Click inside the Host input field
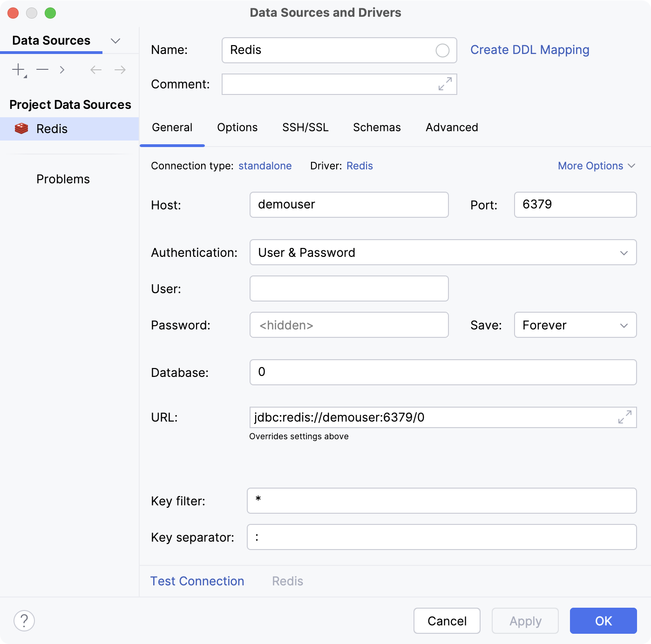 pyautogui.click(x=348, y=205)
